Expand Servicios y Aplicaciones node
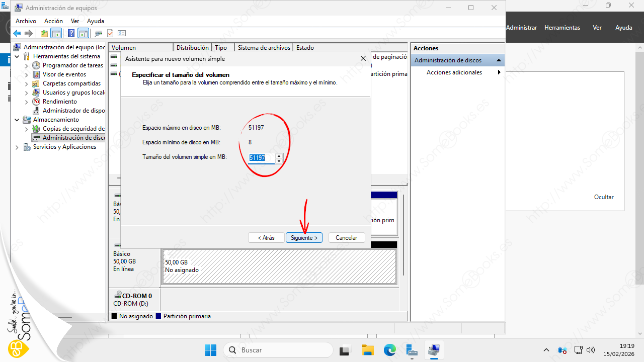This screenshot has height=362, width=644. coord(18,147)
